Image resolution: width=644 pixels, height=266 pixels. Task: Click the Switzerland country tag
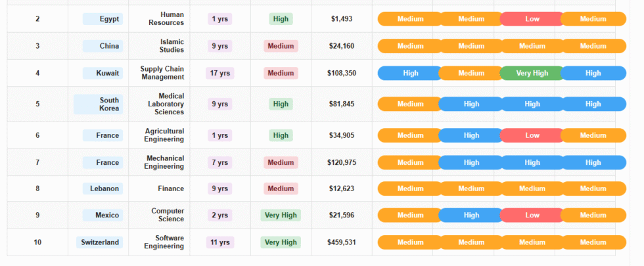pyautogui.click(x=100, y=242)
